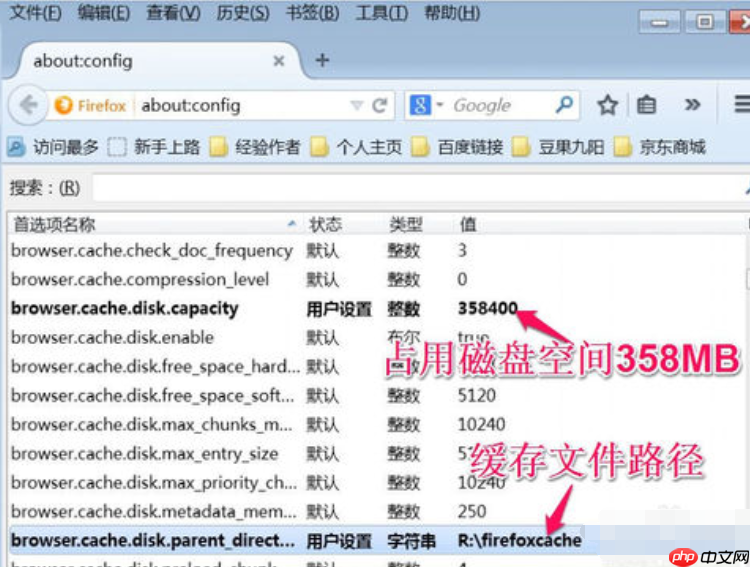Open the hamburger menu
The image size is (750, 567).
coord(742,104)
